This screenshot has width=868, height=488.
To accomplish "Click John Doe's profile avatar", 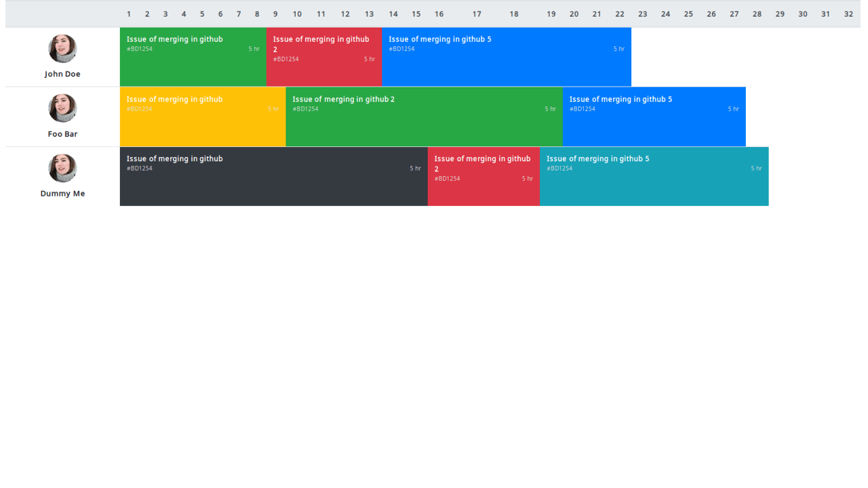I will tap(62, 48).
